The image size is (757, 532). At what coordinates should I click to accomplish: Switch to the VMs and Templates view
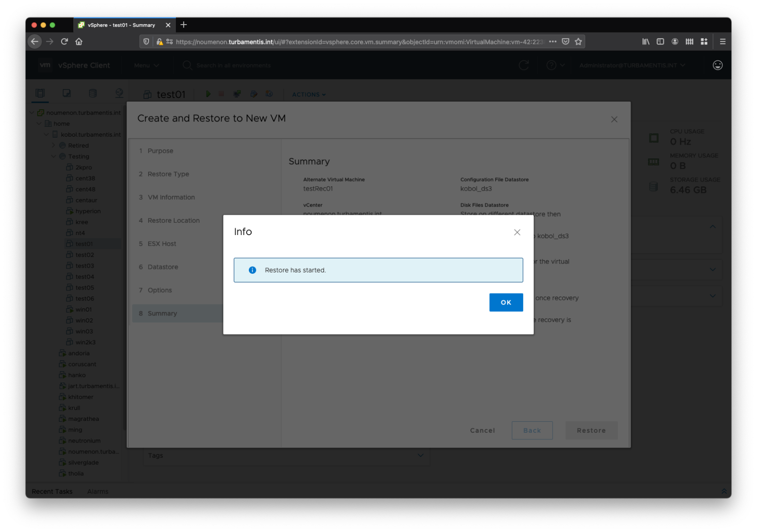(x=66, y=93)
